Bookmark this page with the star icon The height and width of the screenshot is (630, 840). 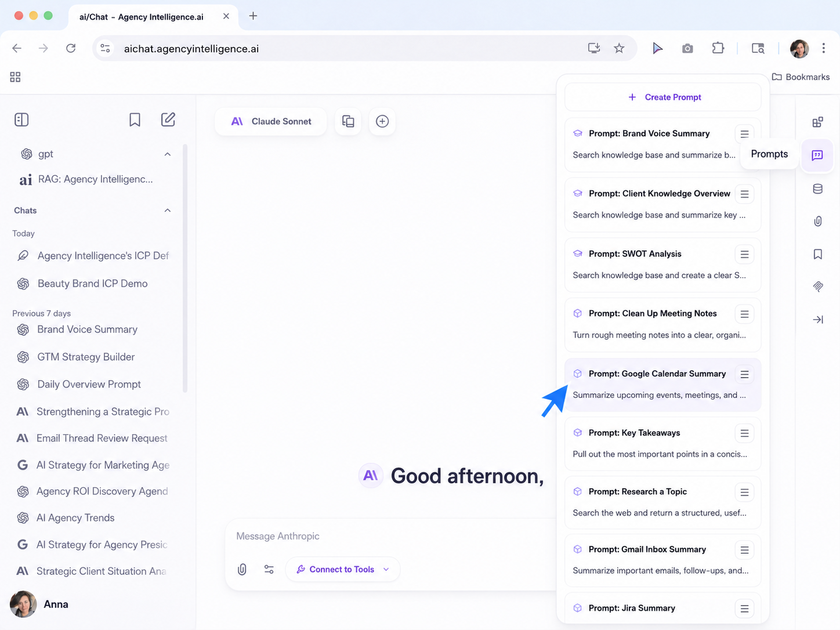(619, 48)
